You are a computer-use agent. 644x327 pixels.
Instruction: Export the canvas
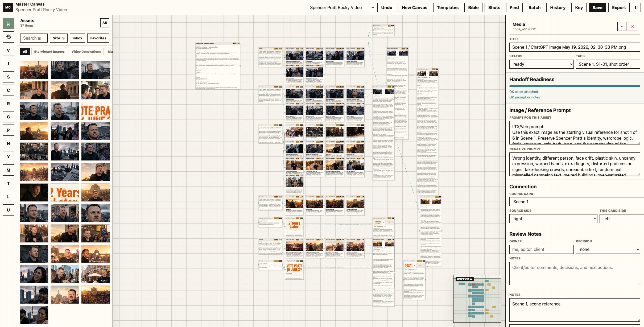(x=619, y=7)
